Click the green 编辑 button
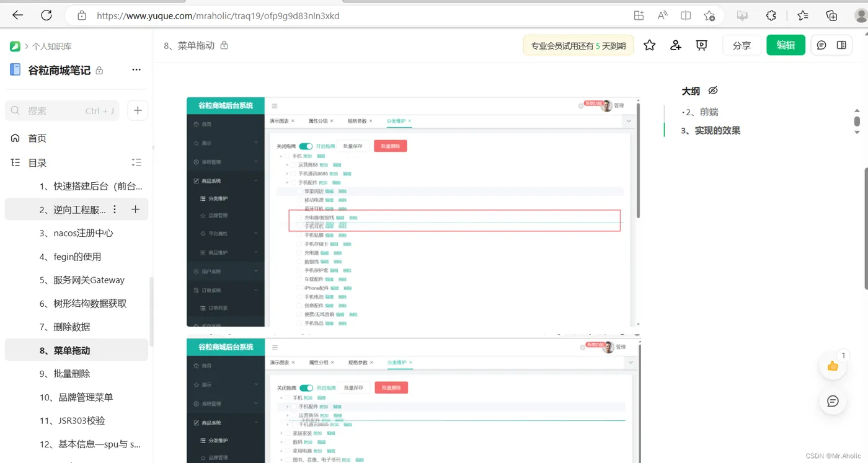 pos(786,45)
